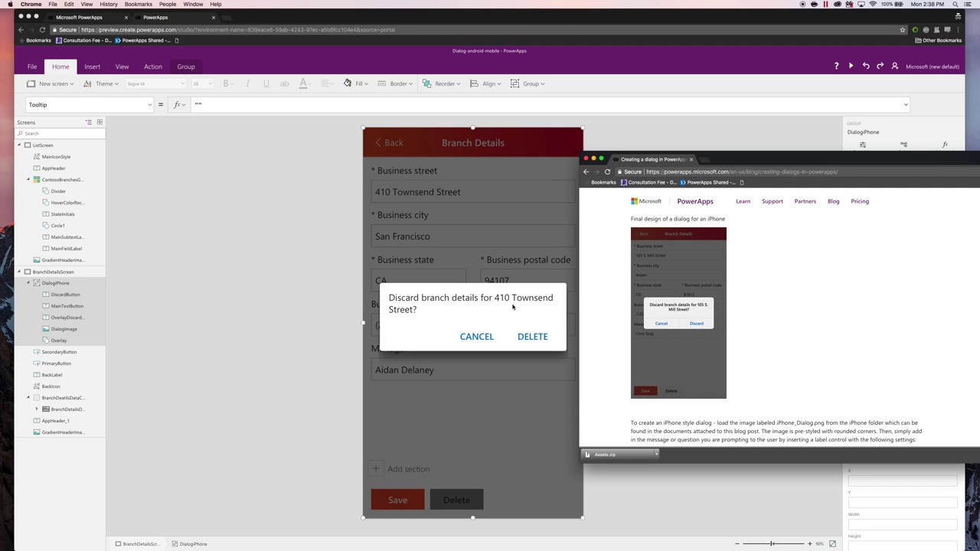Click the Search field in Screens pane
This screenshot has height=551, width=980.
click(x=60, y=133)
